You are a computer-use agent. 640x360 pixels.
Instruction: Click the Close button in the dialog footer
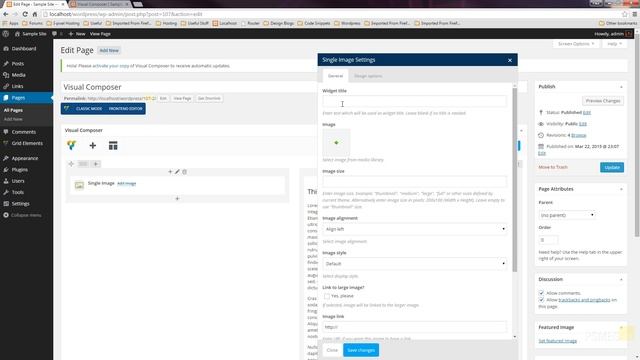pos(332,350)
